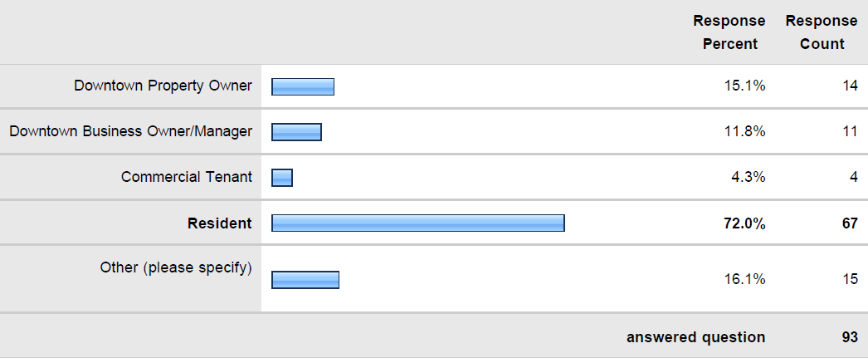Click the Downtown Business Owner/Manager bar
The height and width of the screenshot is (358, 868).
[296, 132]
